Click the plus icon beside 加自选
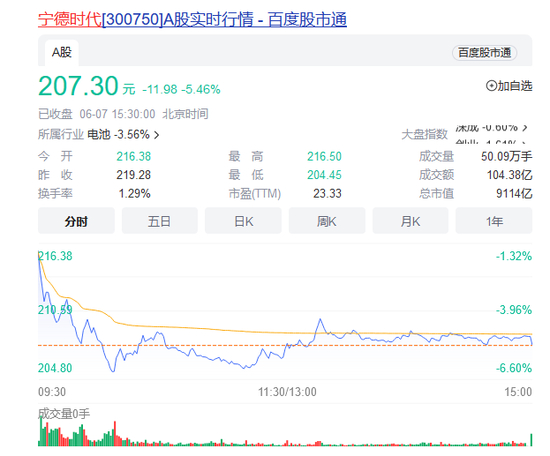Image resolution: width=550 pixels, height=456 pixels. pyautogui.click(x=491, y=86)
